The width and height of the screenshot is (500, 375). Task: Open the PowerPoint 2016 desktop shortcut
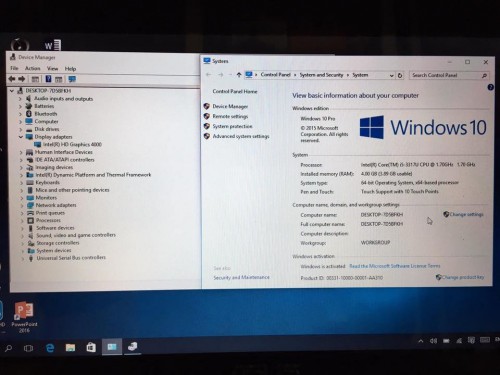(x=24, y=317)
